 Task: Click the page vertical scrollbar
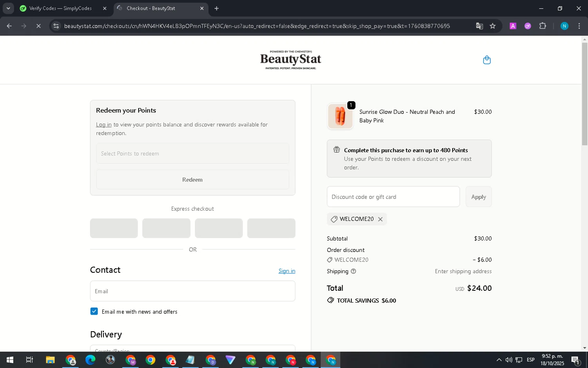[x=584, y=94]
